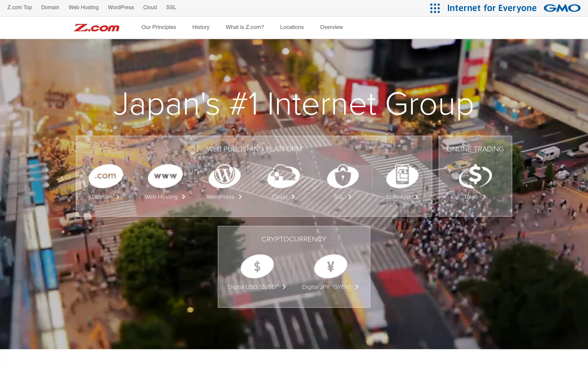588x368 pixels.
Task: Click the Trade dollar icon
Action: pos(475,176)
